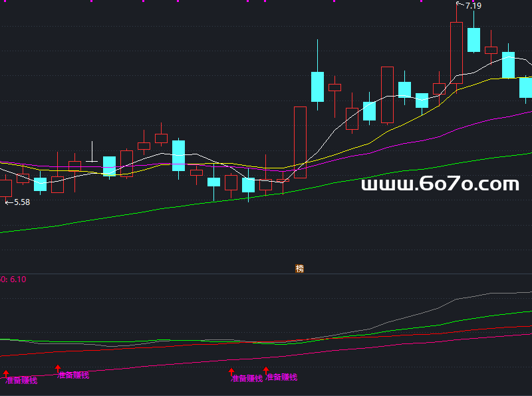Click the red arrow above the rightmost 准备赚钱
532x396 pixels.
pos(266,371)
